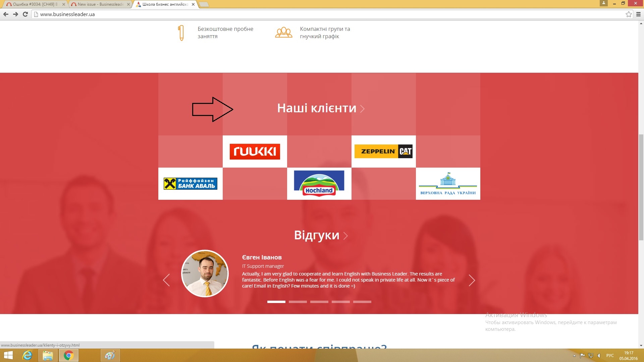Viewport: 644px width, 362px height.
Task: Switch to New issue Businessleader tab
Action: point(100,4)
